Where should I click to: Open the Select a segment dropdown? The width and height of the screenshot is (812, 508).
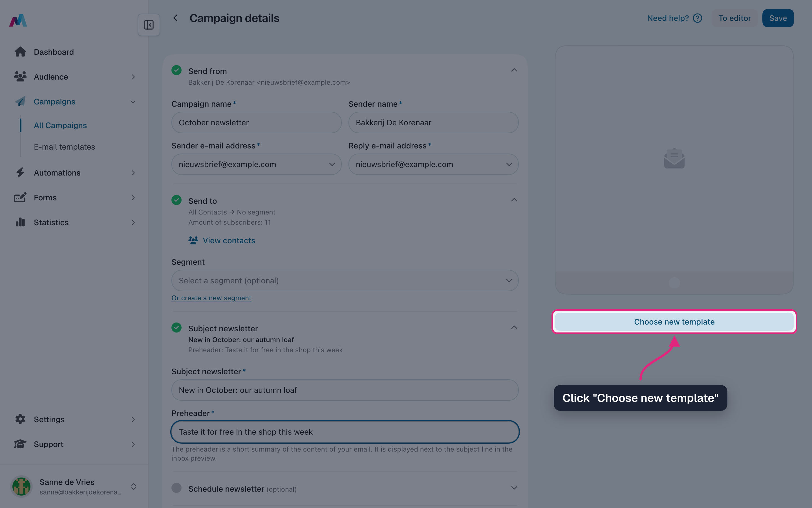tap(345, 281)
